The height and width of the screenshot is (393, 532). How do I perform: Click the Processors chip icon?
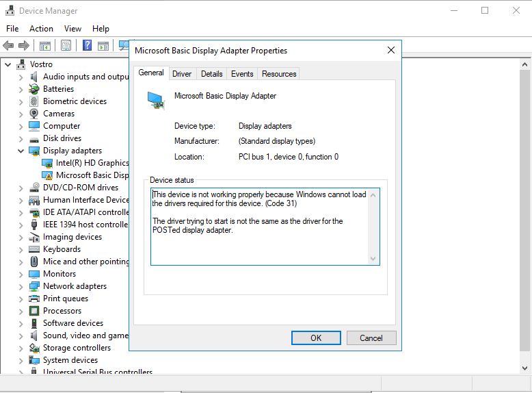[x=34, y=311]
